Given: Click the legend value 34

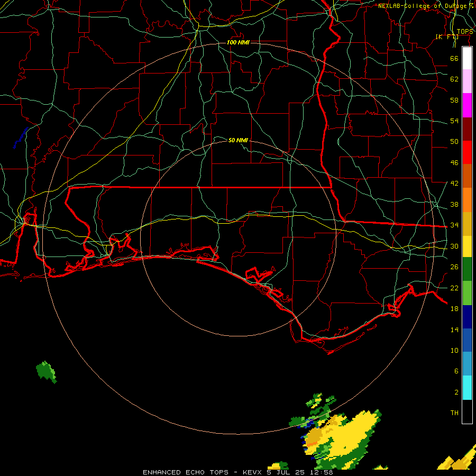Looking at the screenshot, I should coord(454,225).
